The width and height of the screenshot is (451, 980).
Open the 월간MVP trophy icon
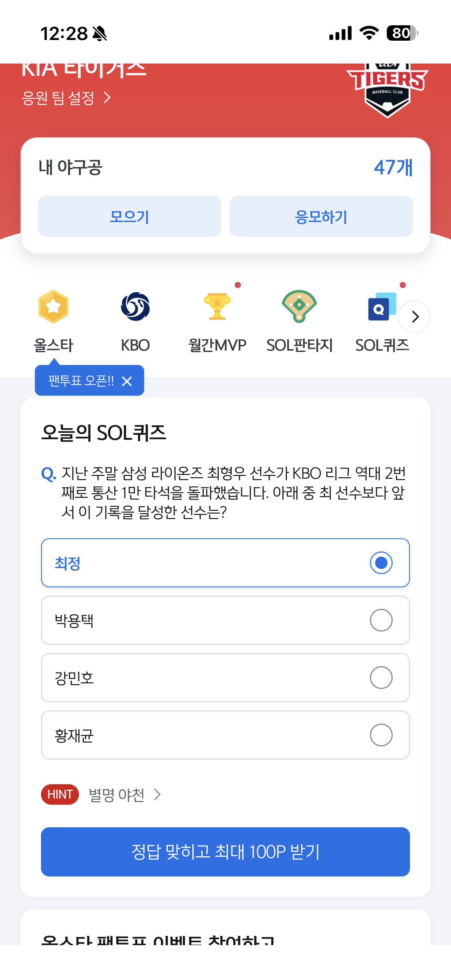point(217,307)
